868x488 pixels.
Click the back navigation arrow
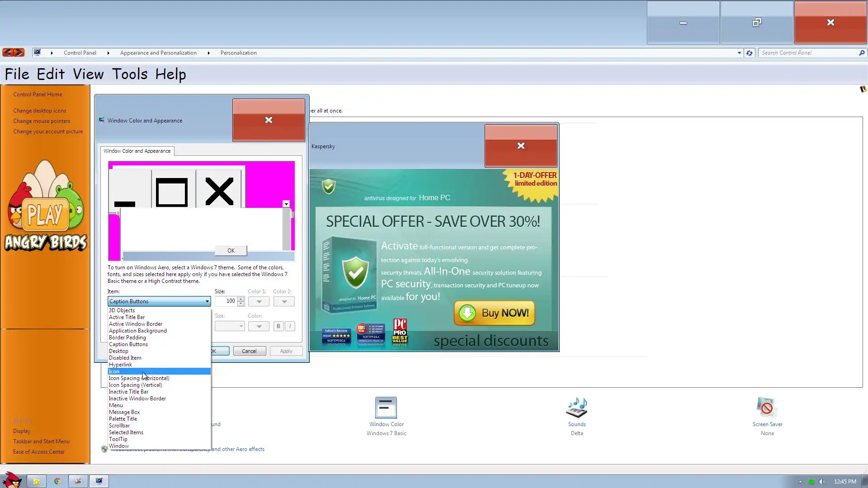click(x=8, y=52)
